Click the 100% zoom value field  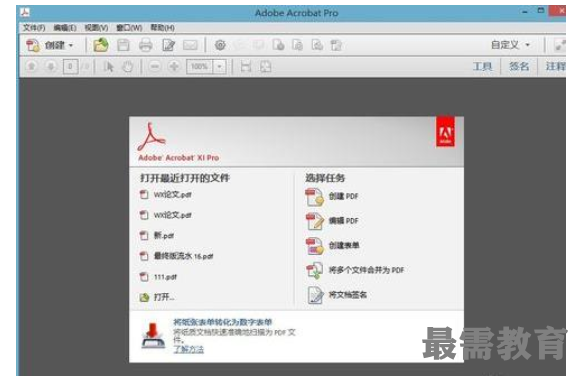pos(200,67)
